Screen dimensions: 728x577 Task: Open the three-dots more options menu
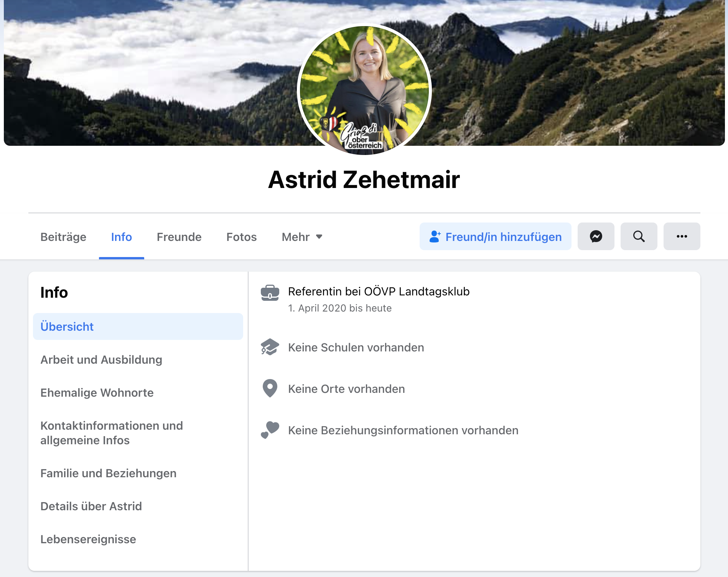click(x=682, y=236)
